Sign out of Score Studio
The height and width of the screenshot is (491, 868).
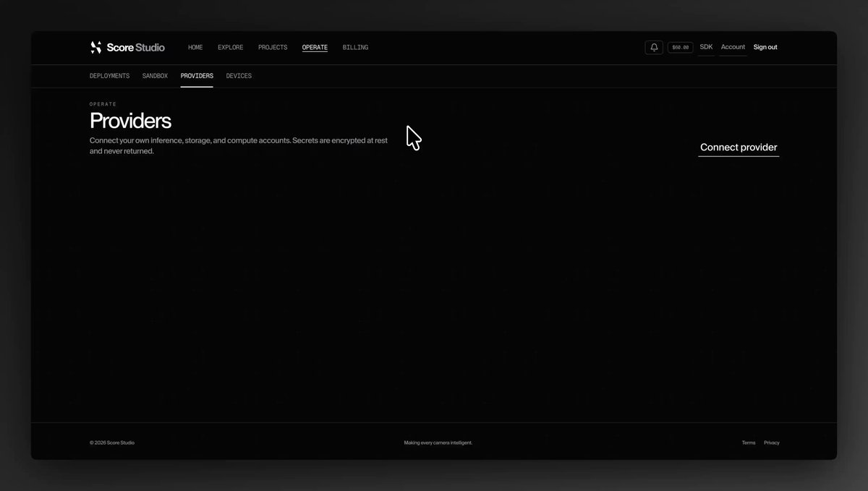tap(765, 47)
